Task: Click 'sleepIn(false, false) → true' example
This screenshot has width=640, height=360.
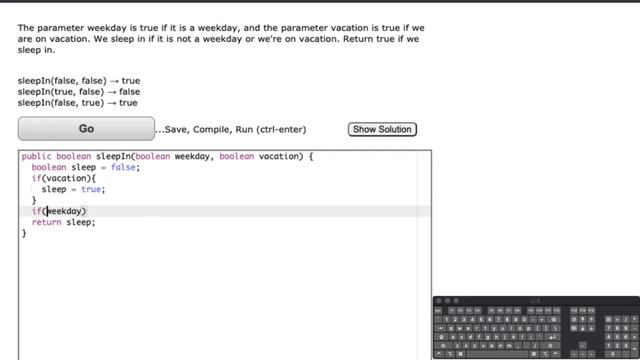Action: click(79, 80)
